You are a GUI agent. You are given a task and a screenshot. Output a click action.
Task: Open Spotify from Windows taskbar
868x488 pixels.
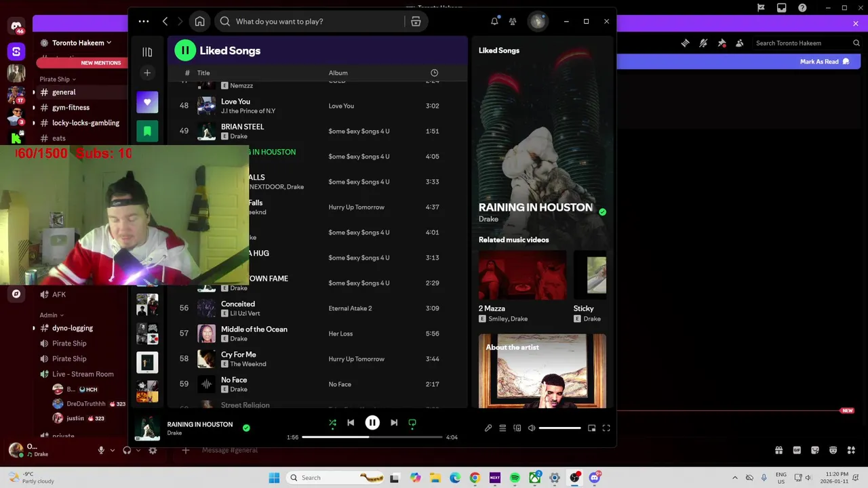pos(515,478)
